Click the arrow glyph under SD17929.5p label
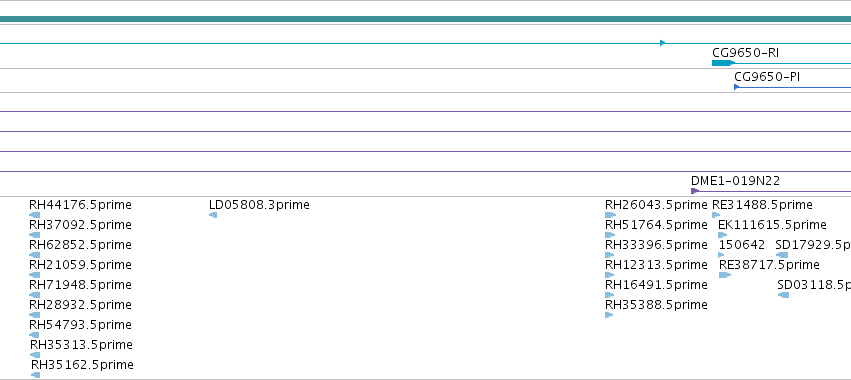The image size is (851, 380). [x=782, y=255]
